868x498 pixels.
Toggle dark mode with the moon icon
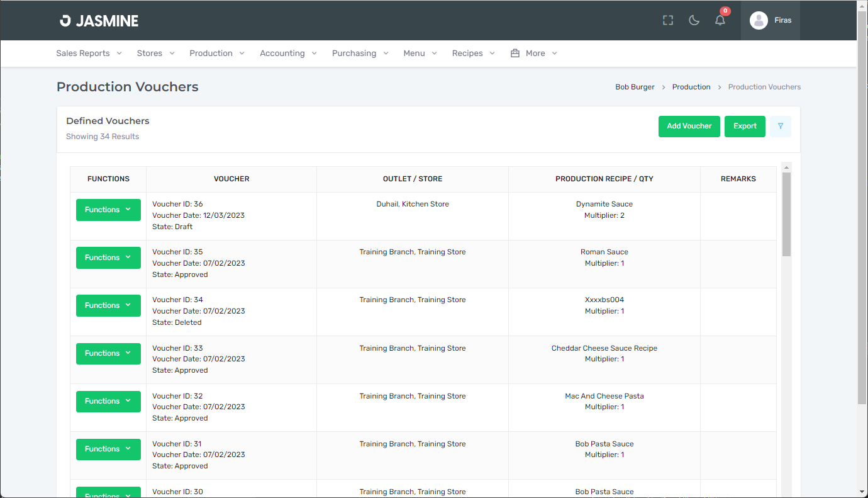pos(694,20)
